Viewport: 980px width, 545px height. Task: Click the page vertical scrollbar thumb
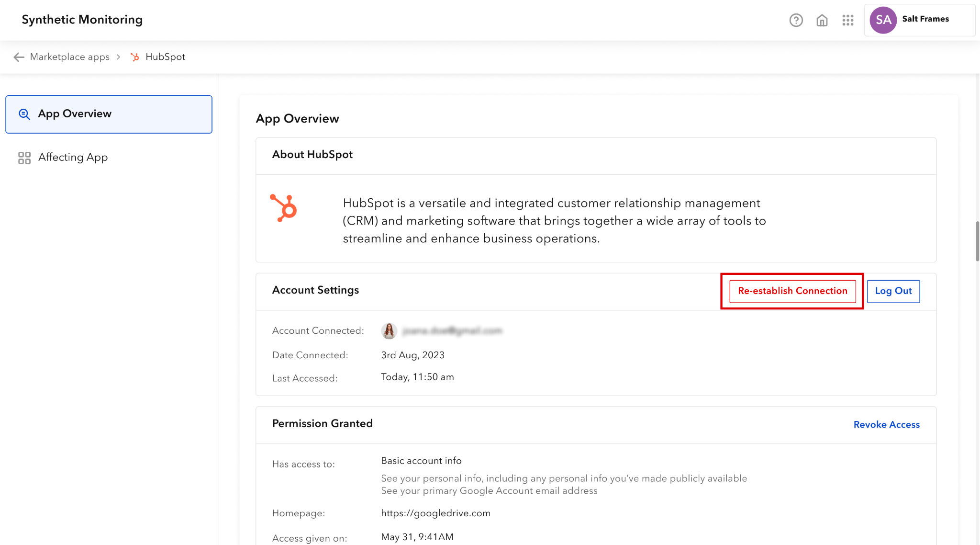coord(977,241)
